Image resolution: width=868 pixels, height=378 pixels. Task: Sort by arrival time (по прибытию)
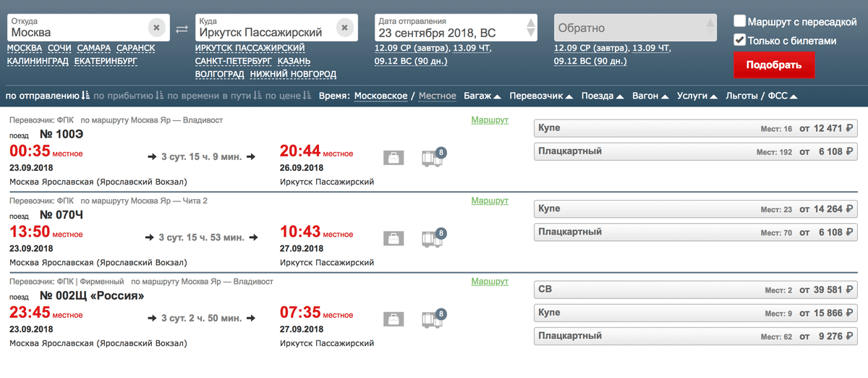(129, 96)
